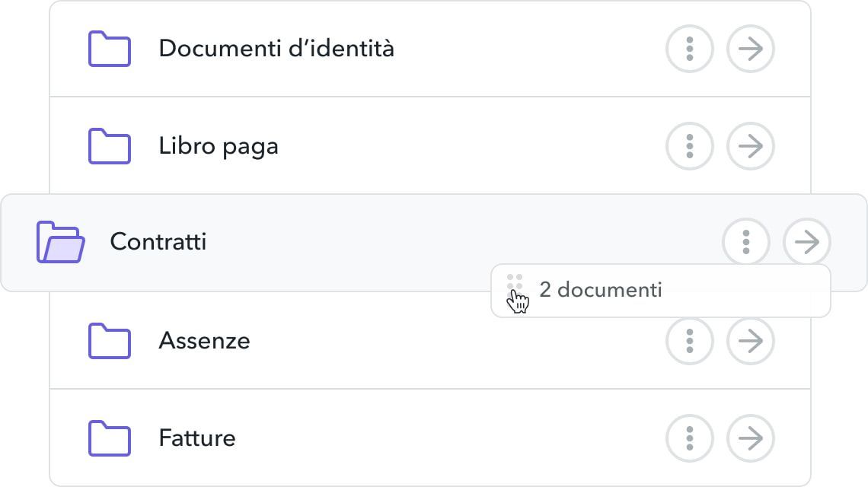Go into Documenti d'identità with arrow button
The height and width of the screenshot is (487, 868).
tap(751, 49)
